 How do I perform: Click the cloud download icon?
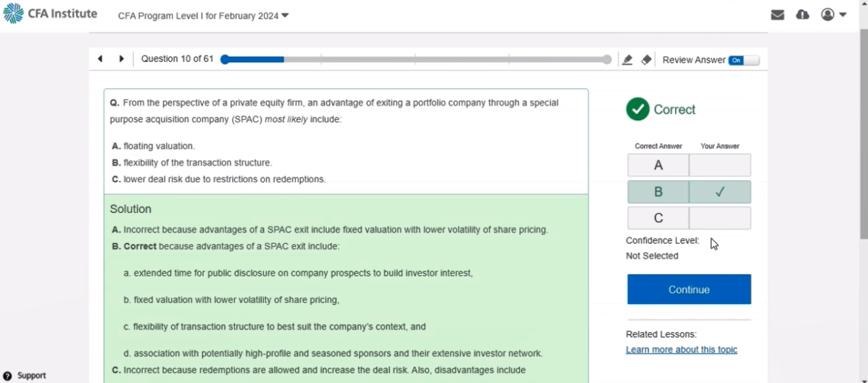[x=803, y=14]
